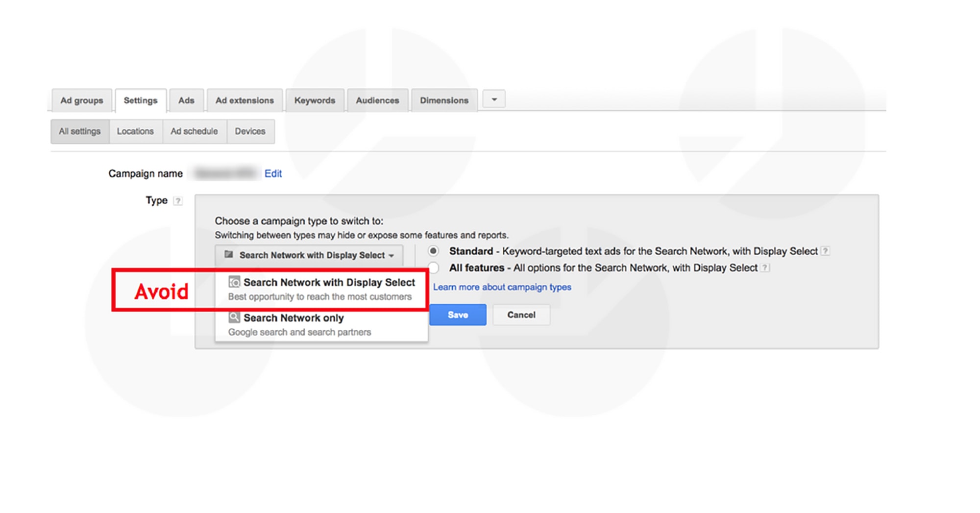Expand more tabs dropdown arrow
The image size is (980, 513).
[494, 99]
